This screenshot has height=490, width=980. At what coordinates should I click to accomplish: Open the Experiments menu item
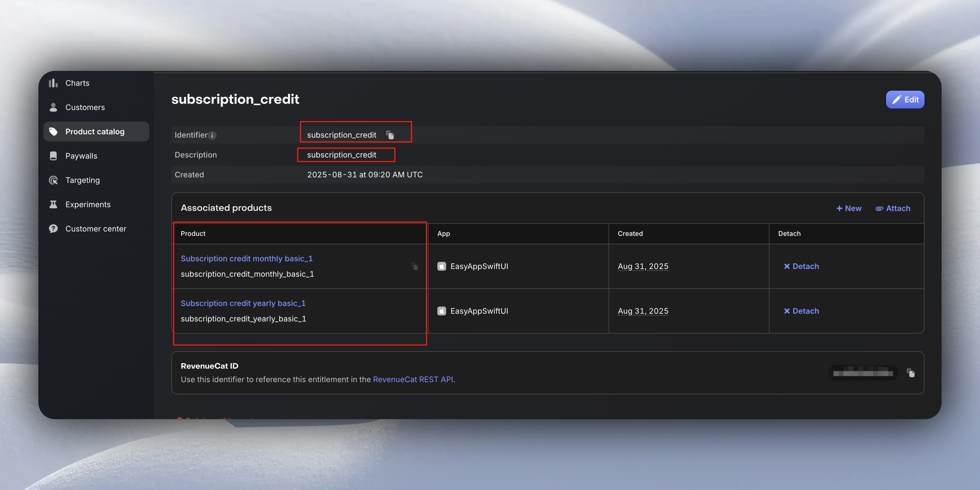(88, 204)
